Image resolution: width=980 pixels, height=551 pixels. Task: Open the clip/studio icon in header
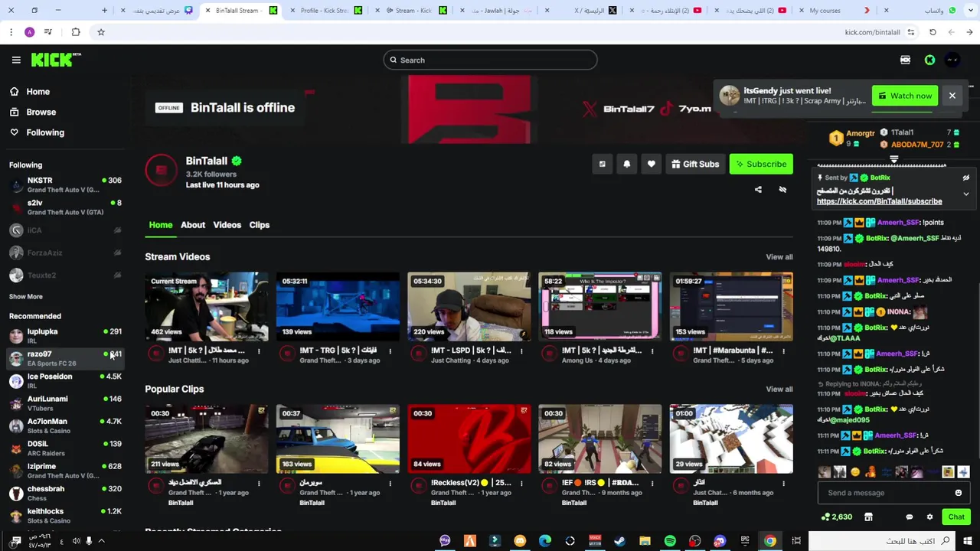coord(905,60)
